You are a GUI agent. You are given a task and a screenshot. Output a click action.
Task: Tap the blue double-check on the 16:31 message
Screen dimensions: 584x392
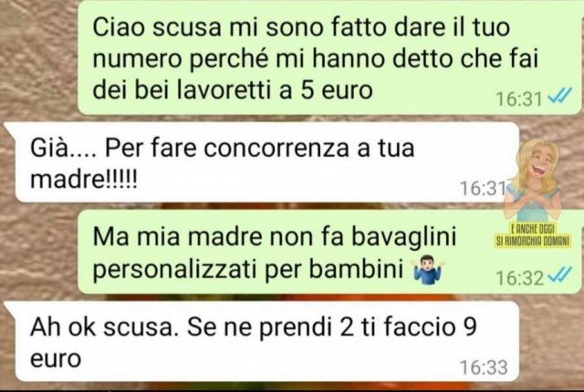[559, 96]
